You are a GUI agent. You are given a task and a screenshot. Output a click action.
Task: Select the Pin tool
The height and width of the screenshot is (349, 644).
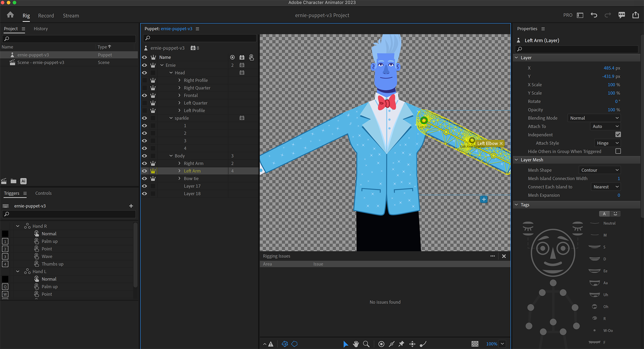tap(402, 344)
